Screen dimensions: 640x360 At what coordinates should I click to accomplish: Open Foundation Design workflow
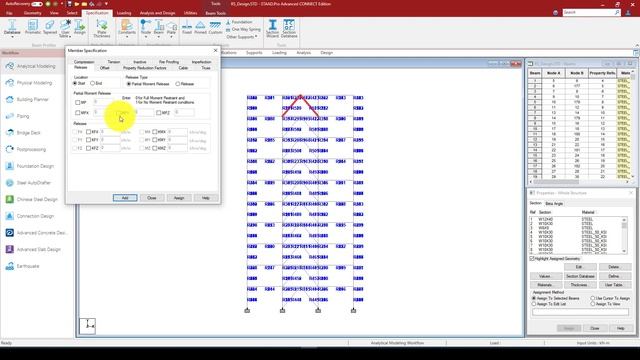click(x=35, y=166)
